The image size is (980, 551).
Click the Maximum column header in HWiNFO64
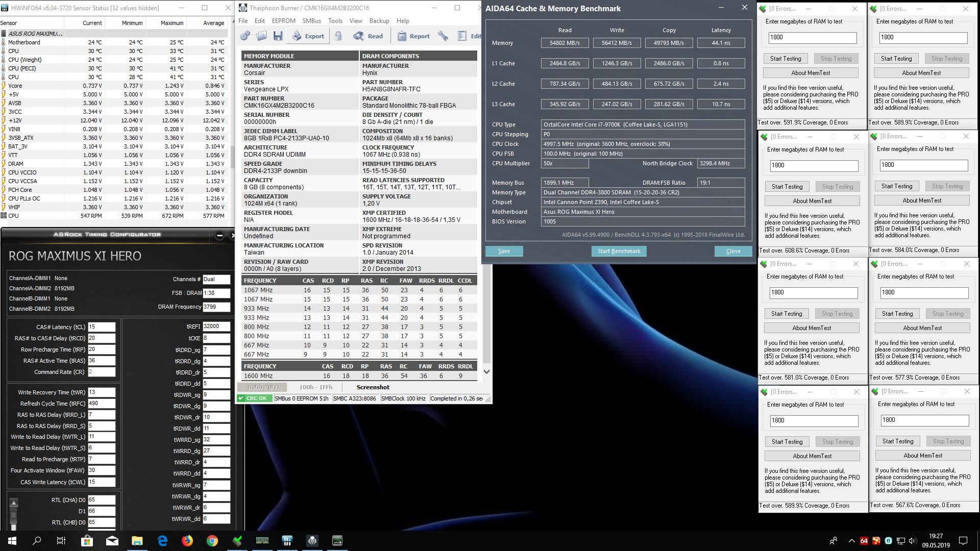pos(165,23)
